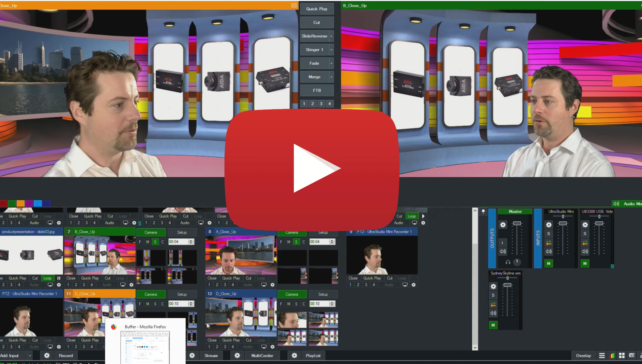Open Master output audio settings gear

(503, 225)
